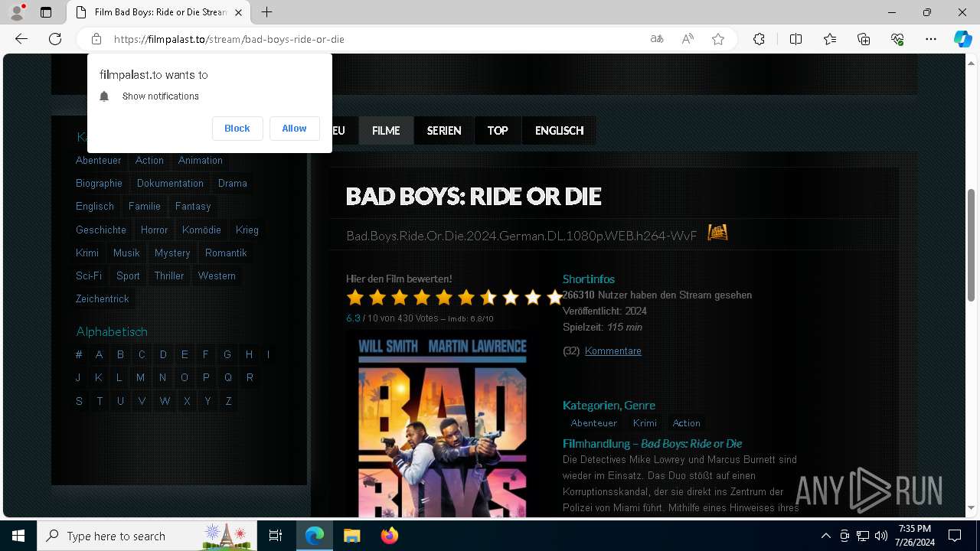Browse the Sci-Fi genre

[x=89, y=275]
